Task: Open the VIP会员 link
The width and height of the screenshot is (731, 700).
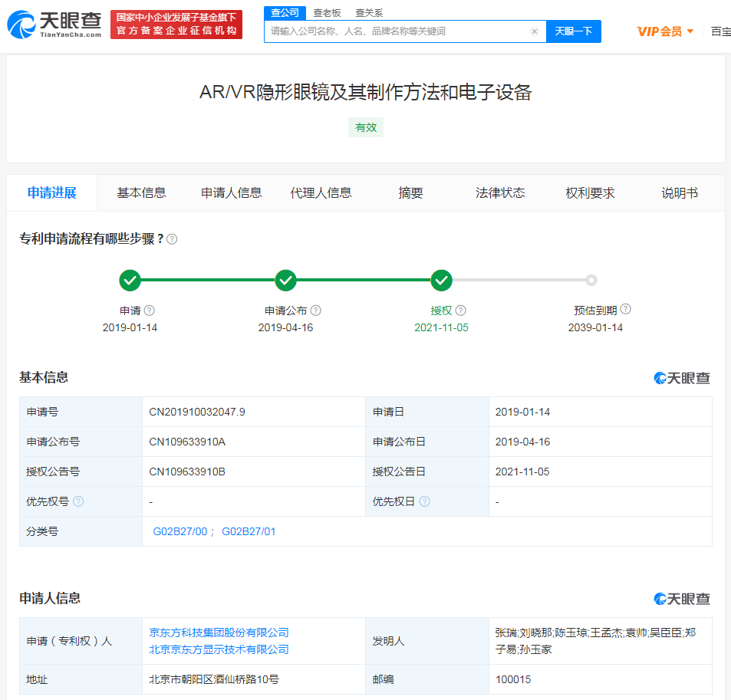Action: pyautogui.click(x=659, y=31)
